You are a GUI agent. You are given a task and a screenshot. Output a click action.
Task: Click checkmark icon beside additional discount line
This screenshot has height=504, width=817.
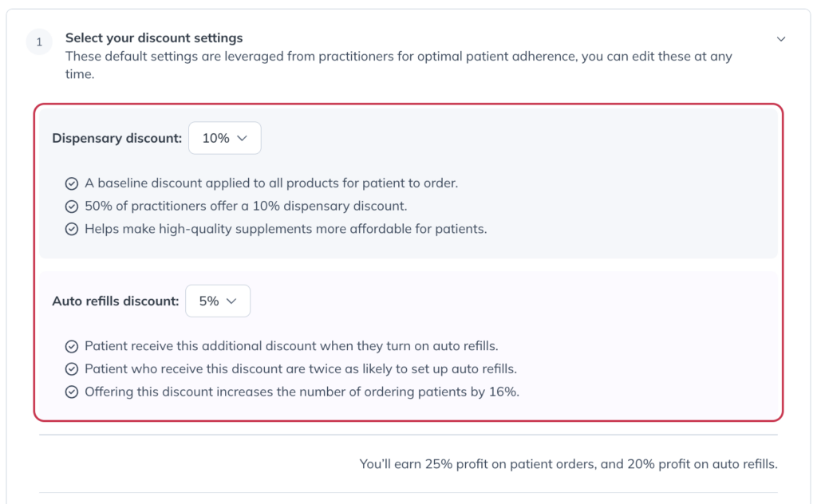pyautogui.click(x=71, y=347)
